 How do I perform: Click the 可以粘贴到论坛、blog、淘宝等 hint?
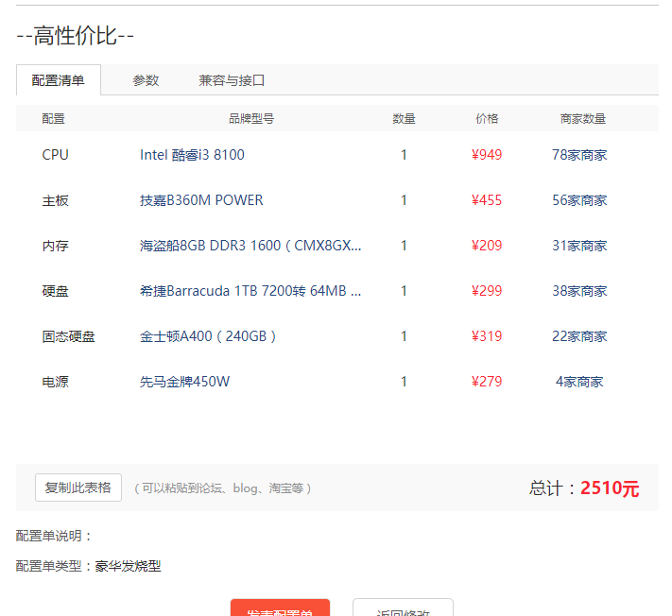[223, 488]
